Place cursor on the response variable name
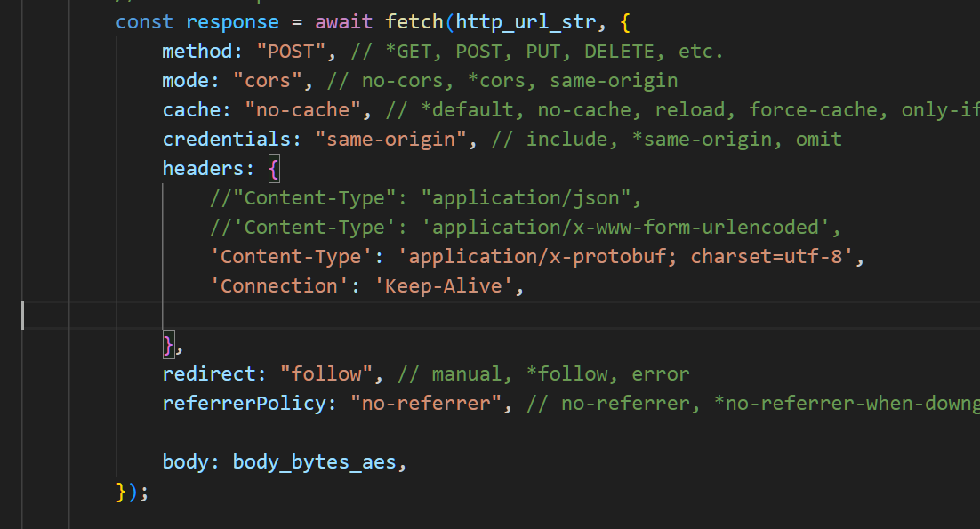This screenshot has height=529, width=980. coord(227,21)
